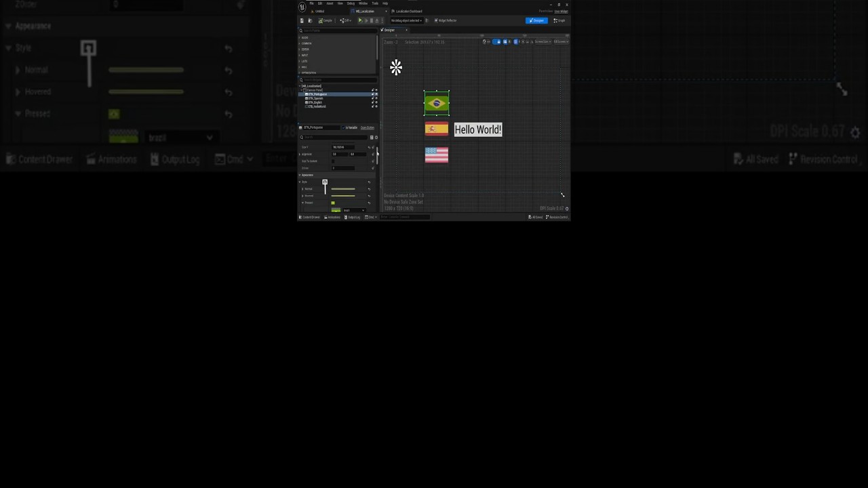Screen dimensions: 868x488
Task: Click the DPI Scale settings gear
Action: tap(567, 208)
